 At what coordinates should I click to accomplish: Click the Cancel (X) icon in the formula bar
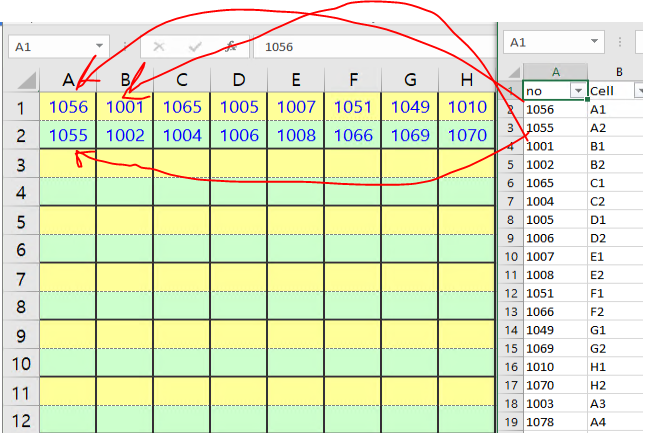(x=159, y=47)
